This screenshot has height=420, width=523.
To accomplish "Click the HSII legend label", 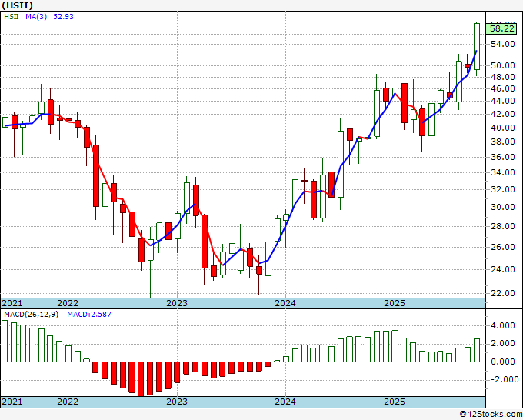I will coord(12,17).
